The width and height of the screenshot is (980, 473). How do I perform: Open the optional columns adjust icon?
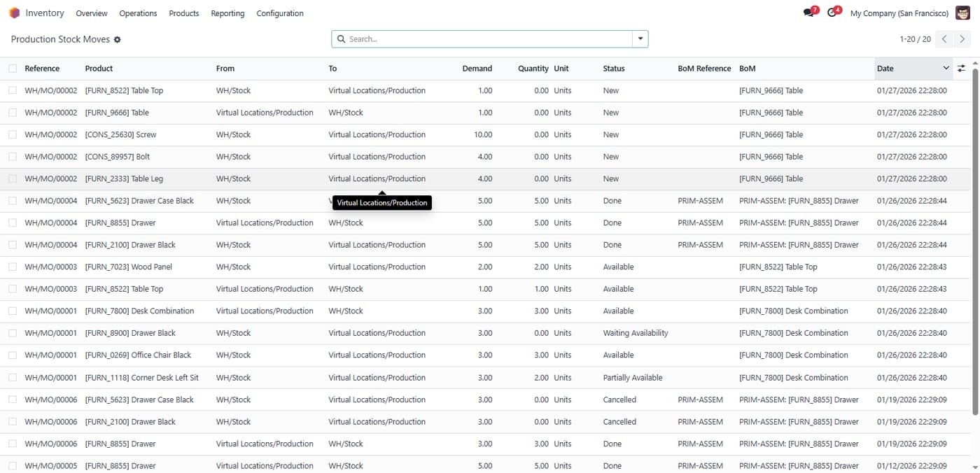pos(961,69)
